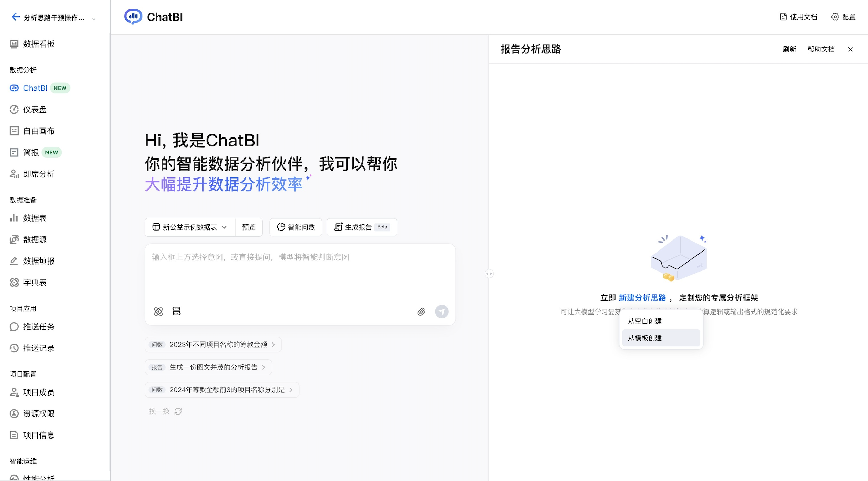Click the back arrow in sidebar header
The height and width of the screenshot is (481, 868).
point(15,17)
